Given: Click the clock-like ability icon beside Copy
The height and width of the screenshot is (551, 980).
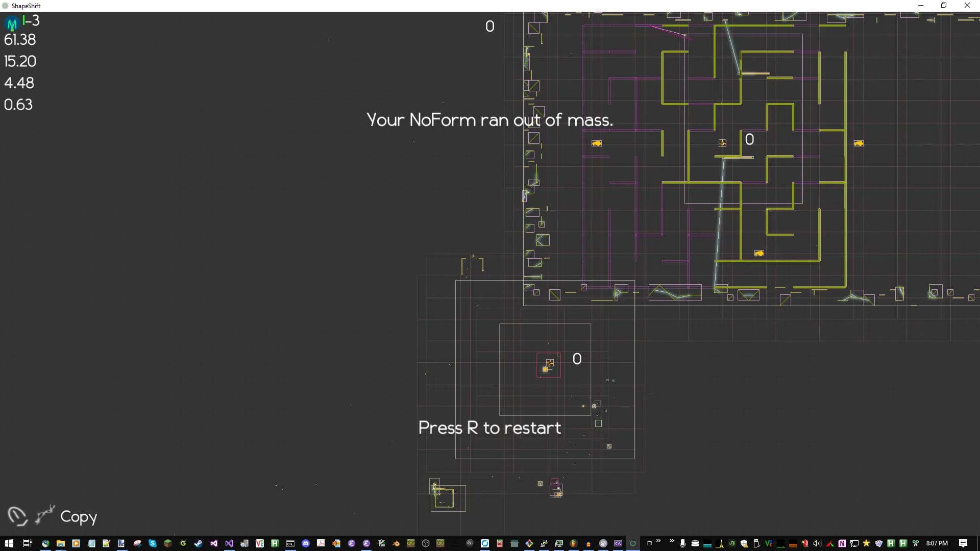Looking at the screenshot, I should (17, 516).
